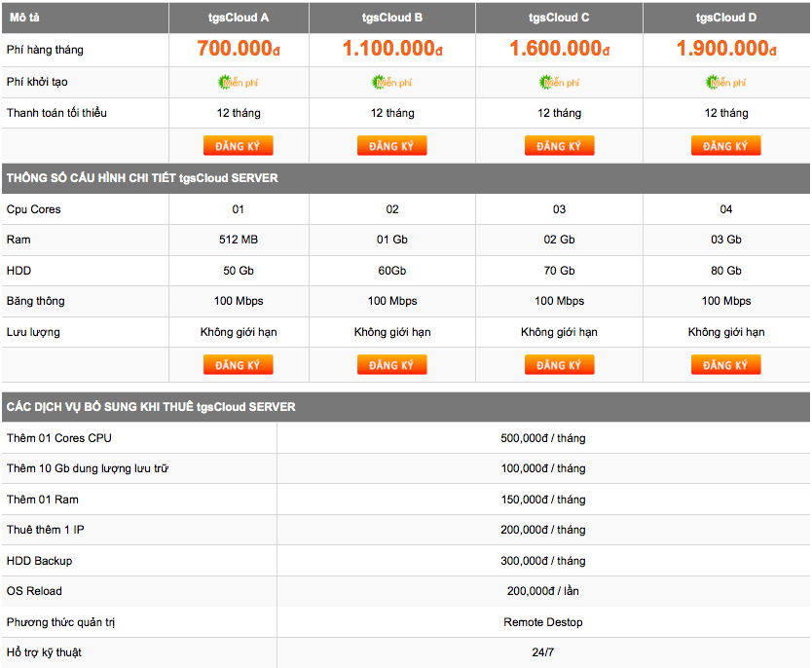Screen dimensions: 812x668
Task: Click upper ĐĂNG KÝ button for tgsCloud A
Action: [x=239, y=146]
